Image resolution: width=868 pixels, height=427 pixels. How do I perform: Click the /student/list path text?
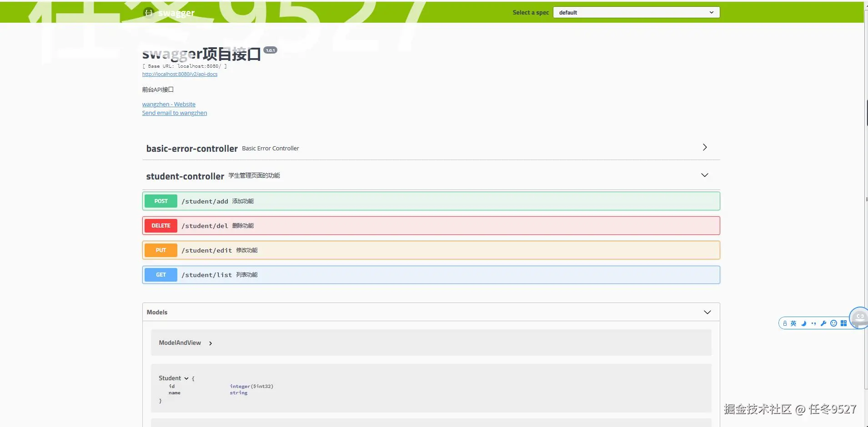click(x=206, y=275)
